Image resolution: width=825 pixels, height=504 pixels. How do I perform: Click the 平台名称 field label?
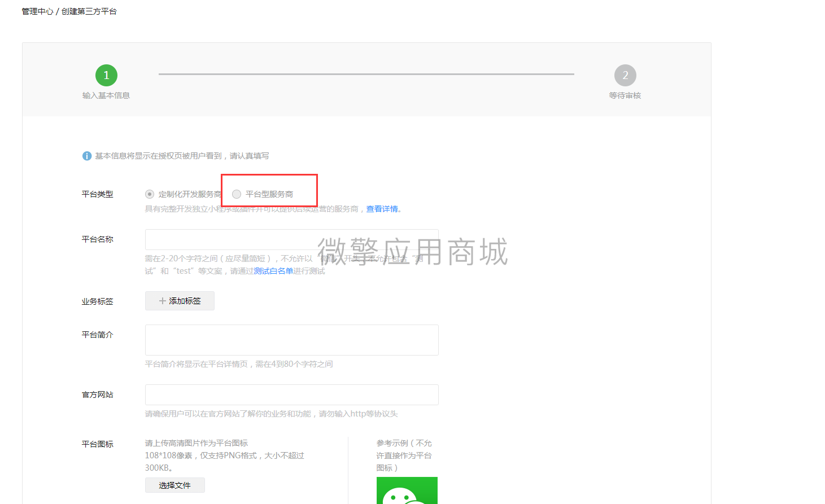tap(97, 239)
